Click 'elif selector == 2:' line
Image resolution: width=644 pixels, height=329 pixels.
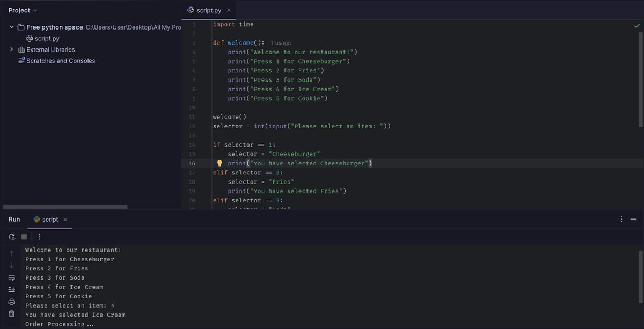click(x=248, y=172)
